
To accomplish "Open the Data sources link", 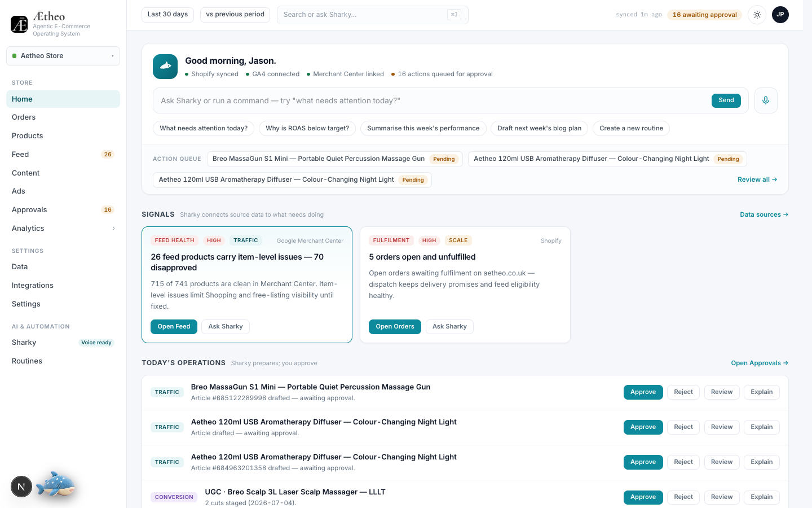I will (764, 214).
